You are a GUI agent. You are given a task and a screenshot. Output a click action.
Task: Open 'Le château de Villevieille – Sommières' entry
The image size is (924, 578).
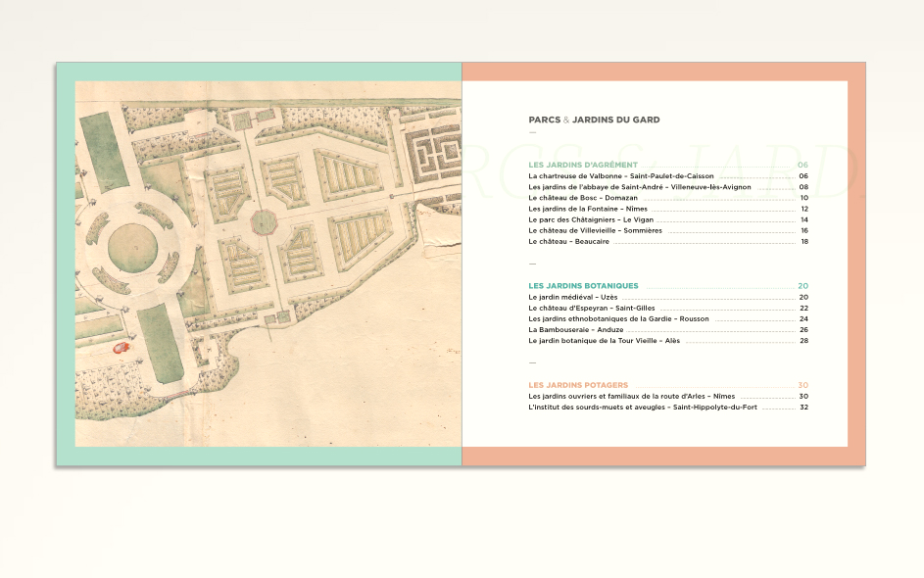click(x=595, y=231)
